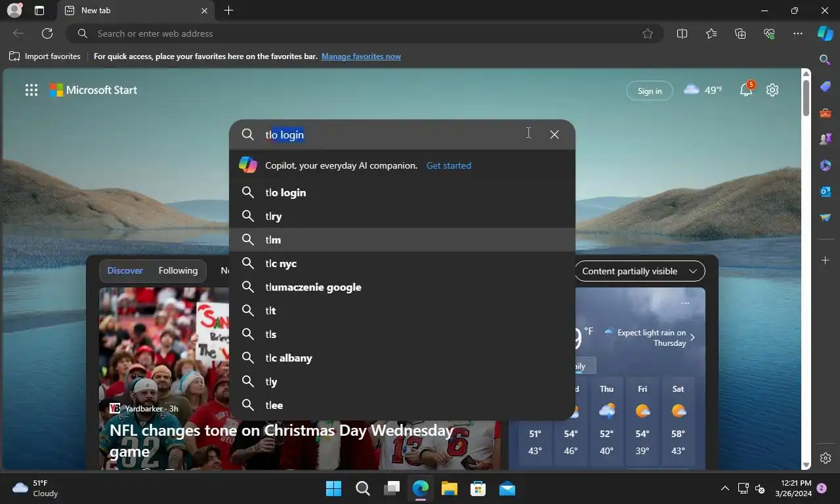Show hidden tray icons chevron

click(724, 488)
